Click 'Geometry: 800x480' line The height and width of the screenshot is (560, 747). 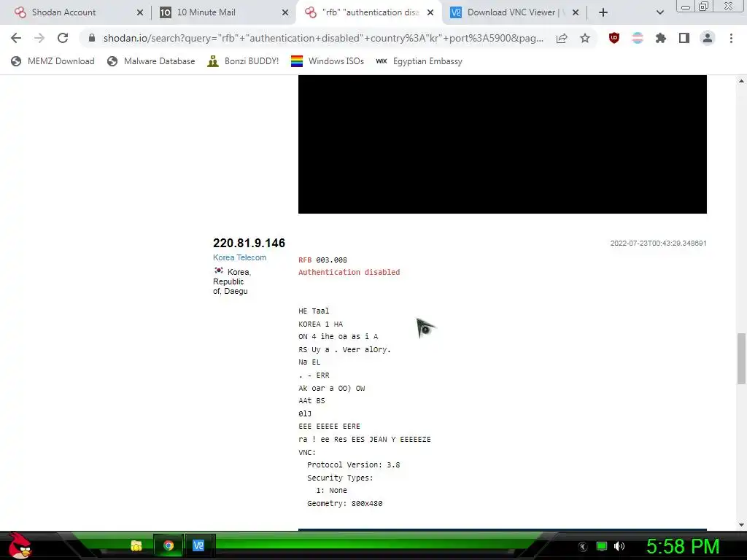(345, 503)
